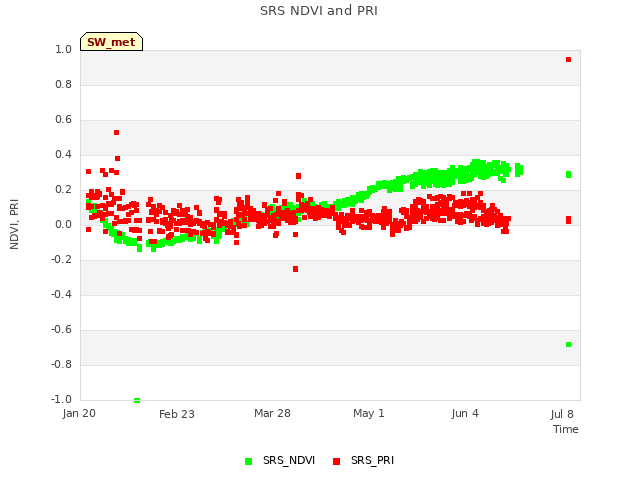
Task: Click the -0.6 y-axis tick label
Action: tap(61, 329)
